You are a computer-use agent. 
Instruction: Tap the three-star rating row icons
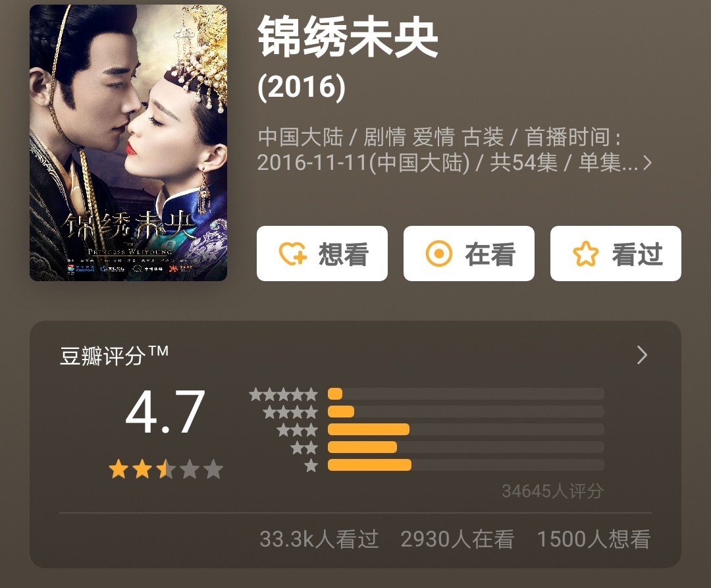(298, 430)
